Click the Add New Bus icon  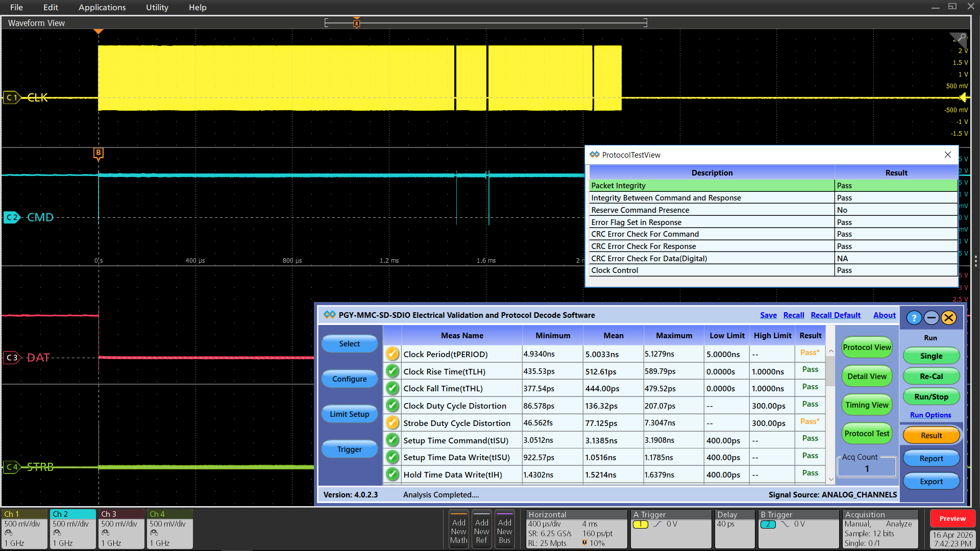pos(504,531)
